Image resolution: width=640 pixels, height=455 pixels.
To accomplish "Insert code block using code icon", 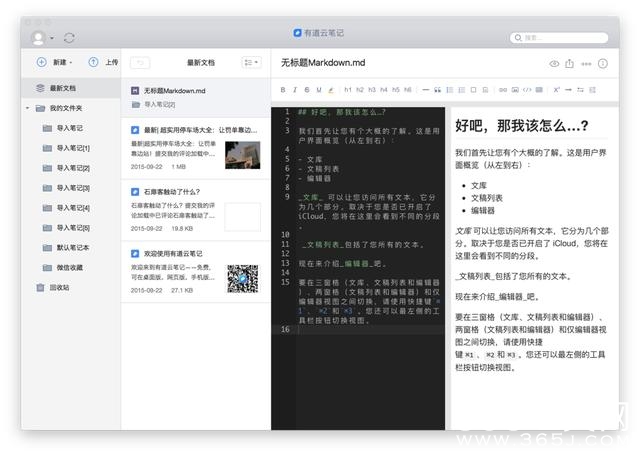I will click(x=527, y=89).
